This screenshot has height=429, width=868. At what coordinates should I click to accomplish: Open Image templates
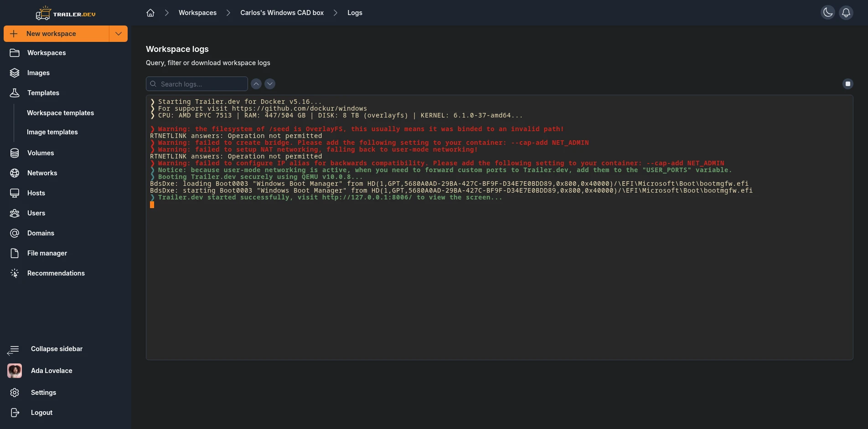pos(52,132)
